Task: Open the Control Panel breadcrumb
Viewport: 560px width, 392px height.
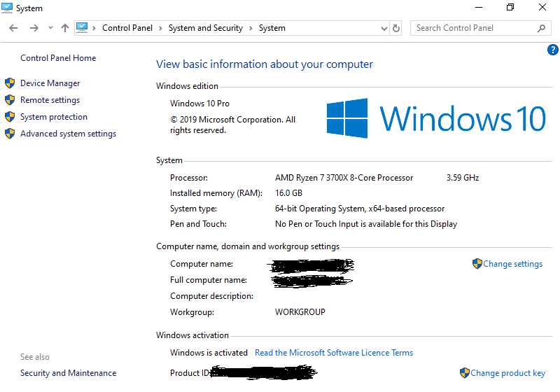Action: click(x=127, y=28)
